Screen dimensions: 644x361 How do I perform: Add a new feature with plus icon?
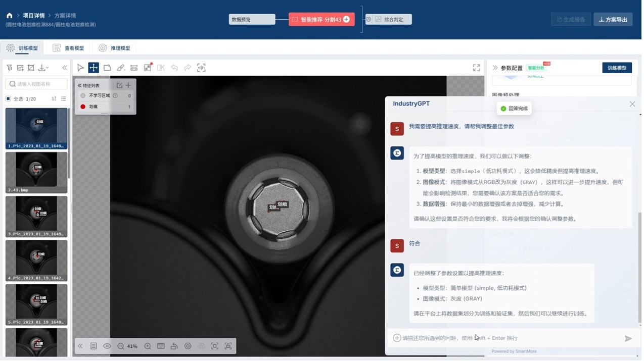tap(128, 85)
